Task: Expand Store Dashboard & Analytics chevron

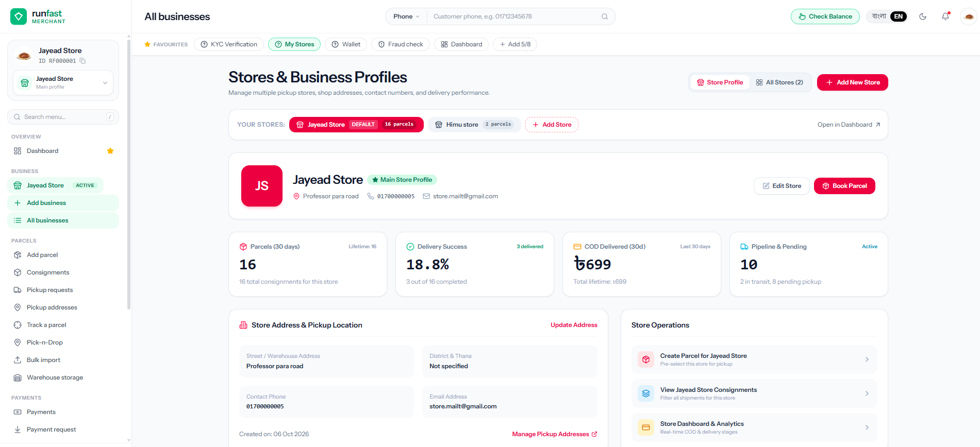Action: pos(867,427)
